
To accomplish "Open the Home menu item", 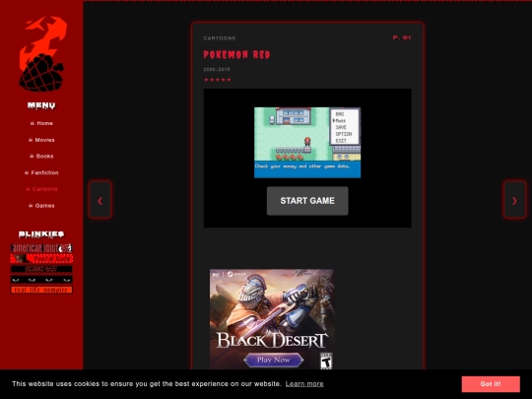I will (x=41, y=123).
